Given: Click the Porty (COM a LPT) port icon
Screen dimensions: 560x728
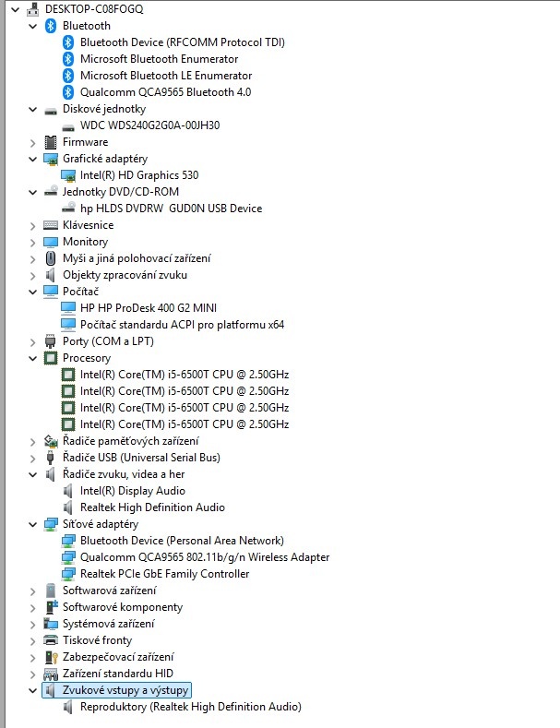Looking at the screenshot, I should (51, 341).
